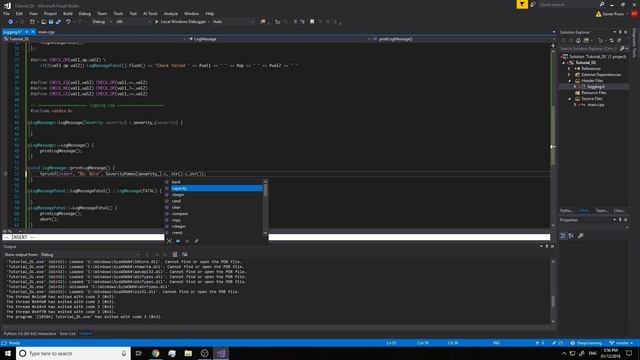Click the Save file toolbar icon
This screenshot has width=640, height=360.
click(x=51, y=22)
